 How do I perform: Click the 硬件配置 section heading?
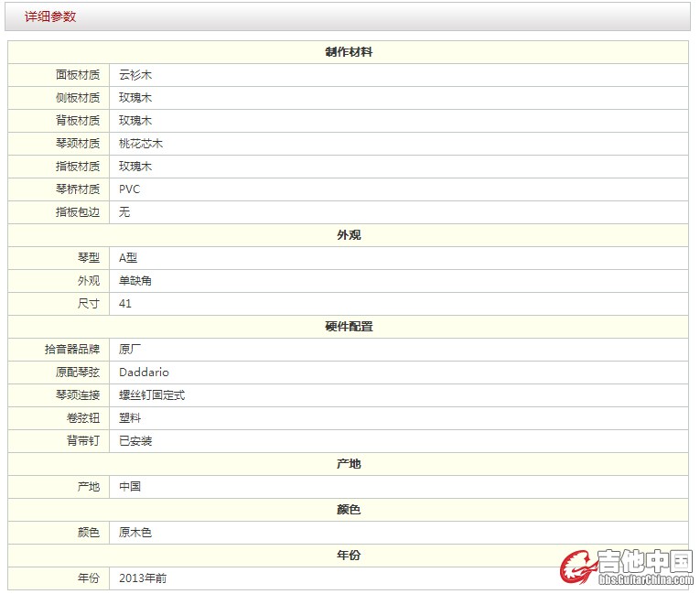point(349,327)
